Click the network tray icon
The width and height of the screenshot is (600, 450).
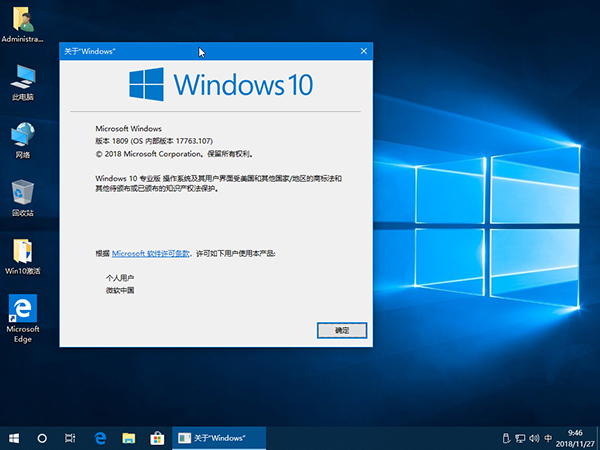(x=520, y=438)
